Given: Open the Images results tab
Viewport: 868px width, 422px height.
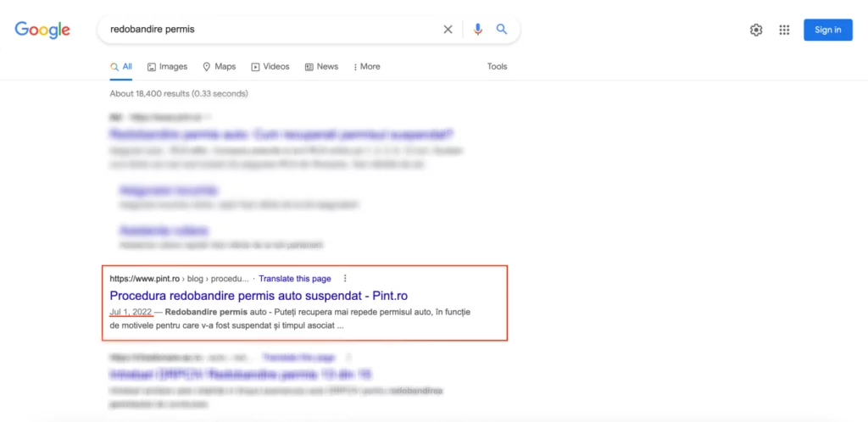Looking at the screenshot, I should [167, 67].
